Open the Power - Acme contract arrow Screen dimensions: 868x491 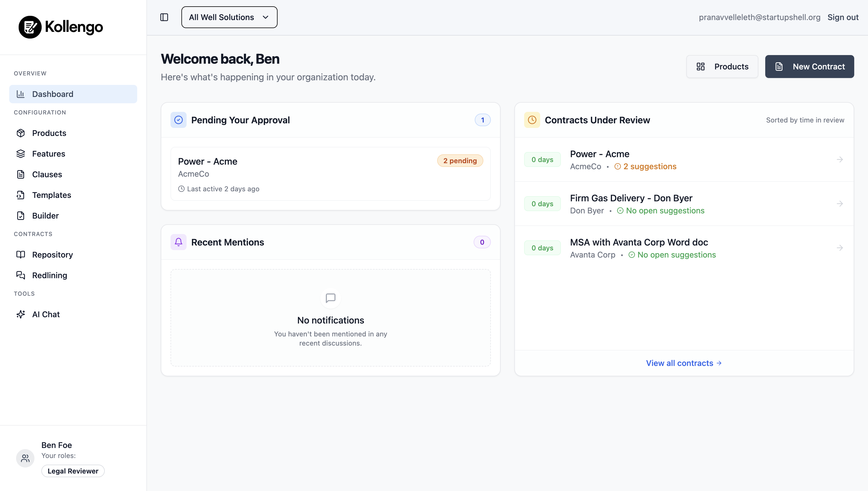point(840,159)
